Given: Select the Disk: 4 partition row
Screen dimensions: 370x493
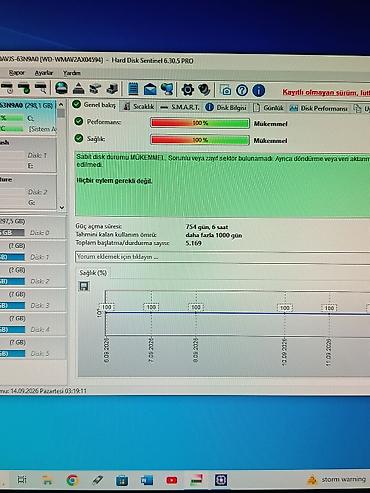Looking at the screenshot, I should pyautogui.click(x=33, y=324).
